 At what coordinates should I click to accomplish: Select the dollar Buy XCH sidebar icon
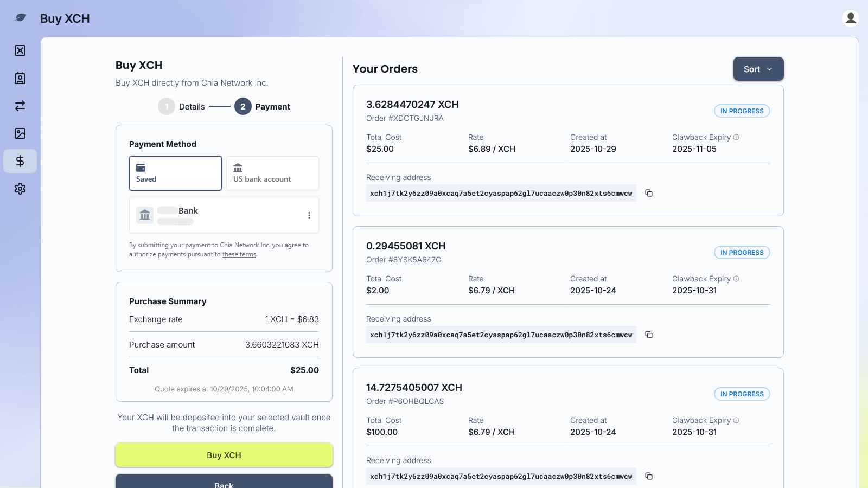click(20, 161)
